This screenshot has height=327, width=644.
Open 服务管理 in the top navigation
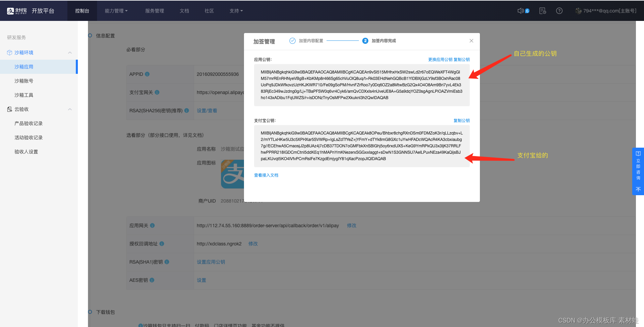pos(155,11)
